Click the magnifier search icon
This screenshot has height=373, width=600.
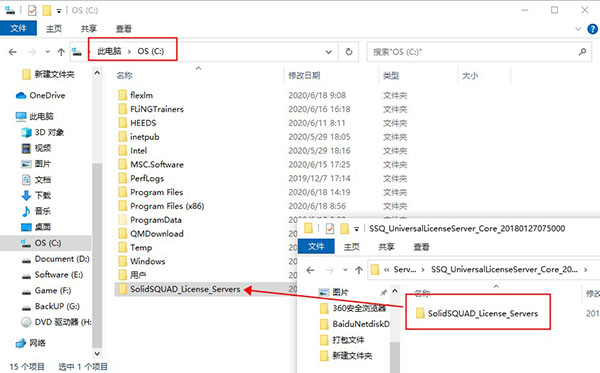click(x=582, y=52)
